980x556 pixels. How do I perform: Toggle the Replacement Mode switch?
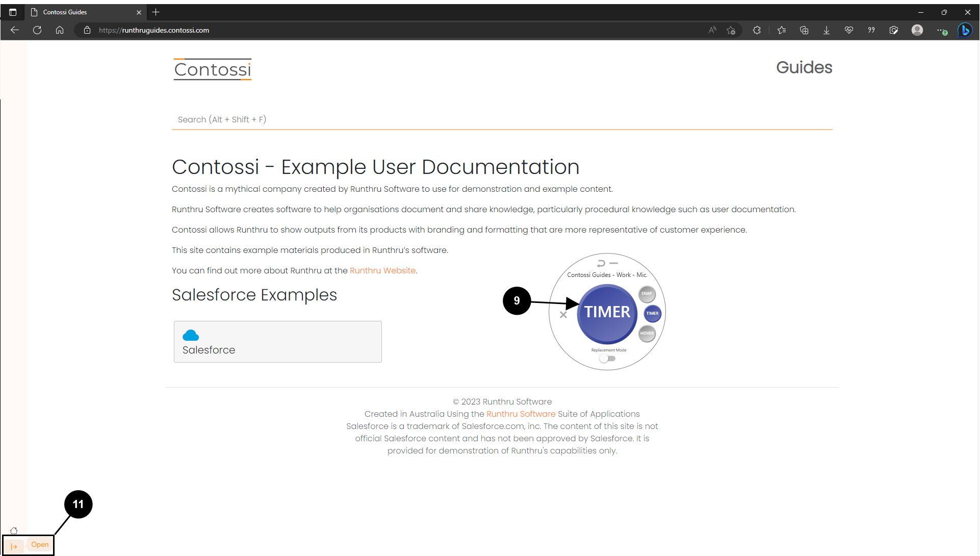[607, 359]
